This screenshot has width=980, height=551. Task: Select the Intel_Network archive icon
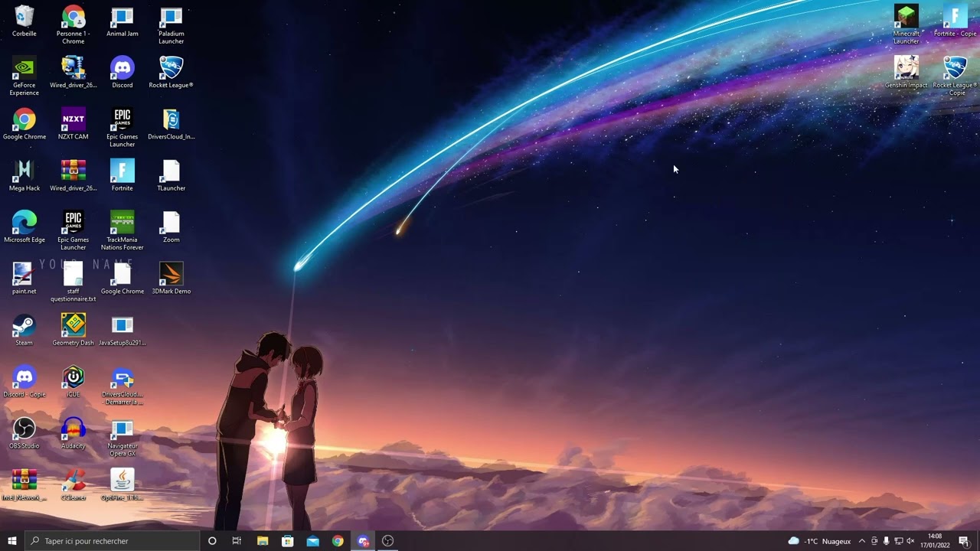click(24, 484)
